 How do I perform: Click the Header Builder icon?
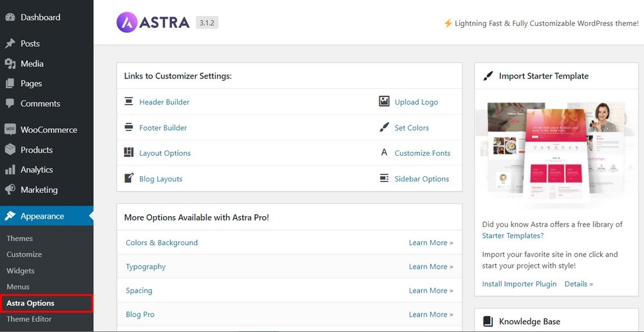129,102
